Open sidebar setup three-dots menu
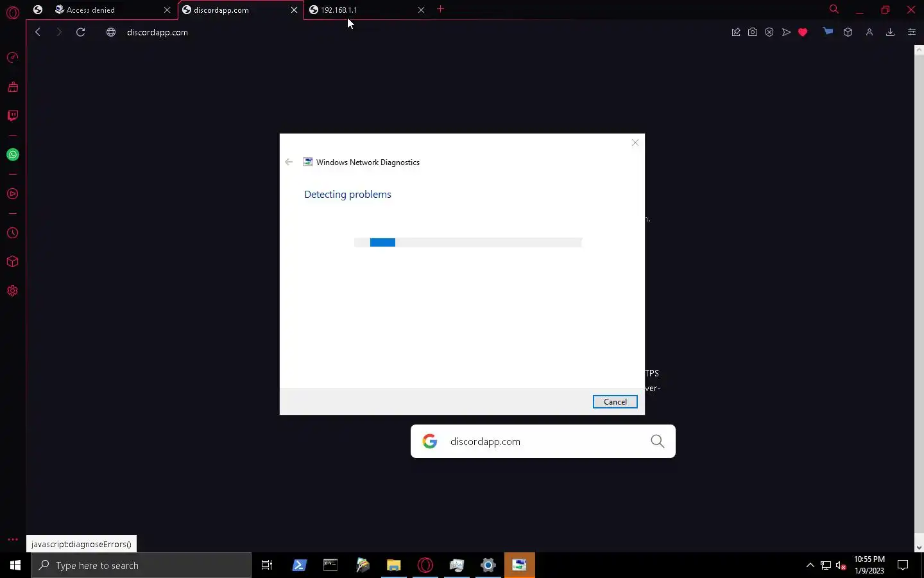Image resolution: width=924 pixels, height=578 pixels. pos(12,539)
